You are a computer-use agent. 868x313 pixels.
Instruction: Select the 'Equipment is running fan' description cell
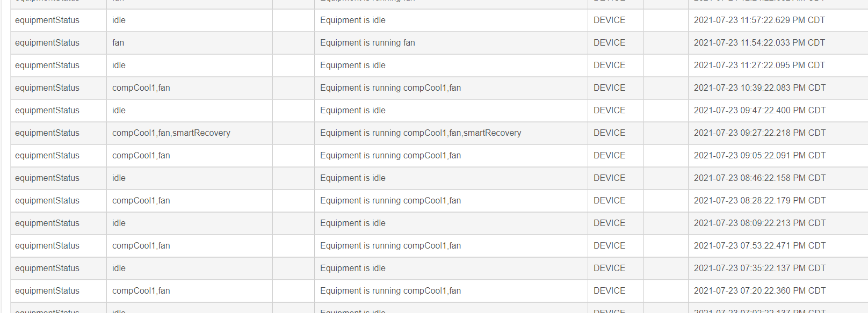pyautogui.click(x=367, y=43)
